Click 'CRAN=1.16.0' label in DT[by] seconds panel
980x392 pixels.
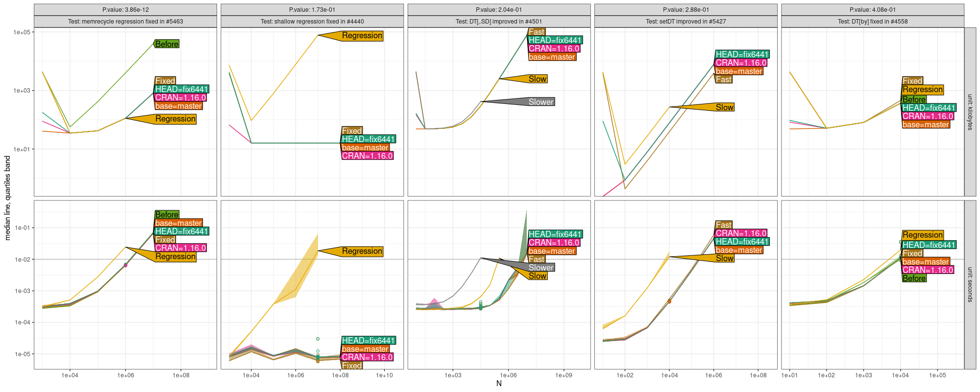tap(928, 270)
